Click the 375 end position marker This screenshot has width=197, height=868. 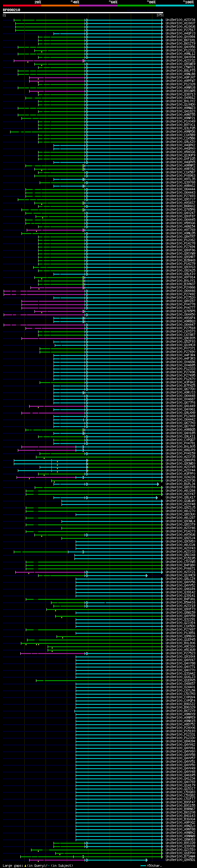pos(159,15)
